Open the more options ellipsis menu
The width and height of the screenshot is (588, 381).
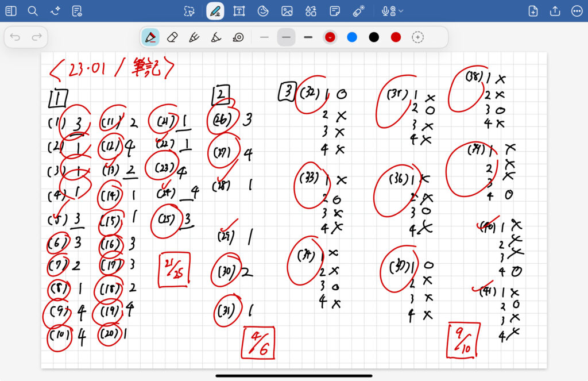577,11
